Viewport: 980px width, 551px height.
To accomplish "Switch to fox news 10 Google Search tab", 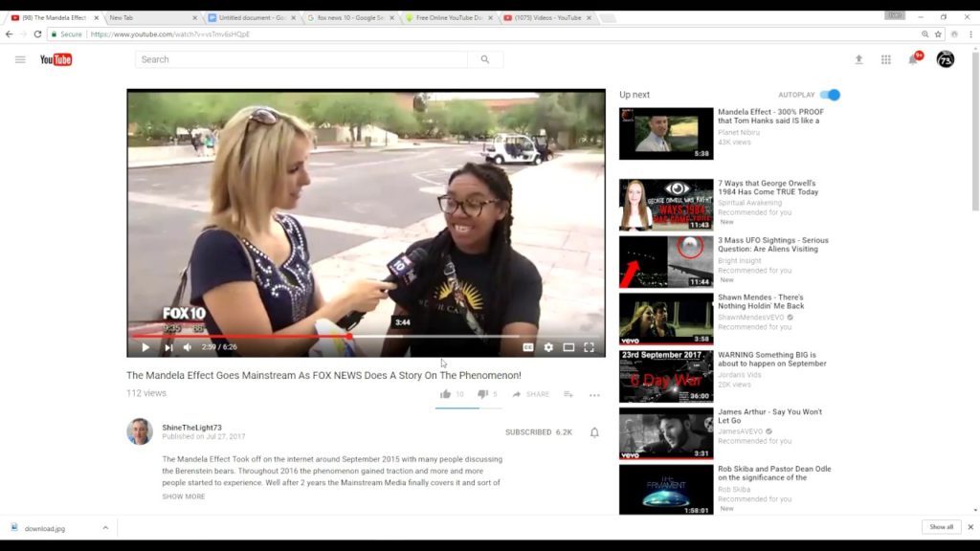I will pyautogui.click(x=348, y=17).
